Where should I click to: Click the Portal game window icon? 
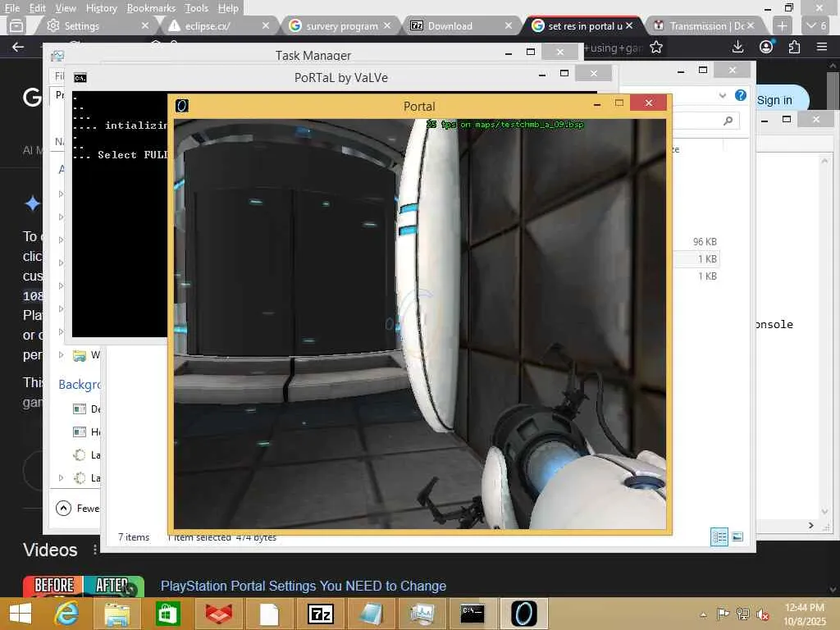[x=182, y=106]
